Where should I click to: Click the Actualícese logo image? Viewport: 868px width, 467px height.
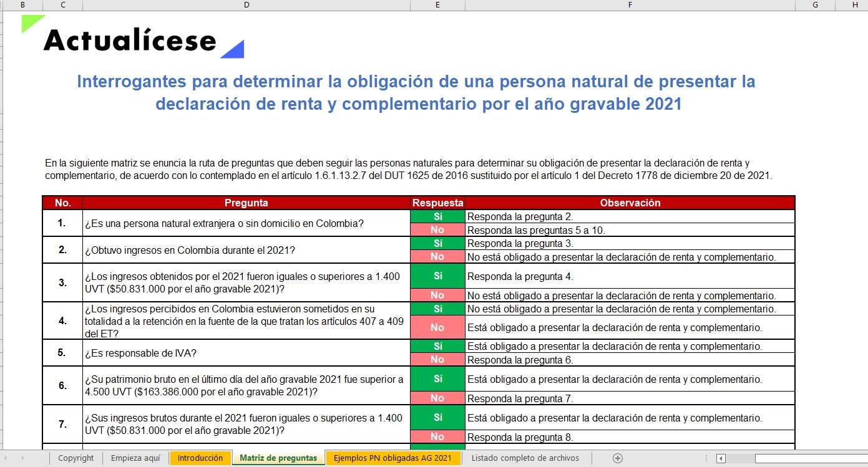(133, 37)
